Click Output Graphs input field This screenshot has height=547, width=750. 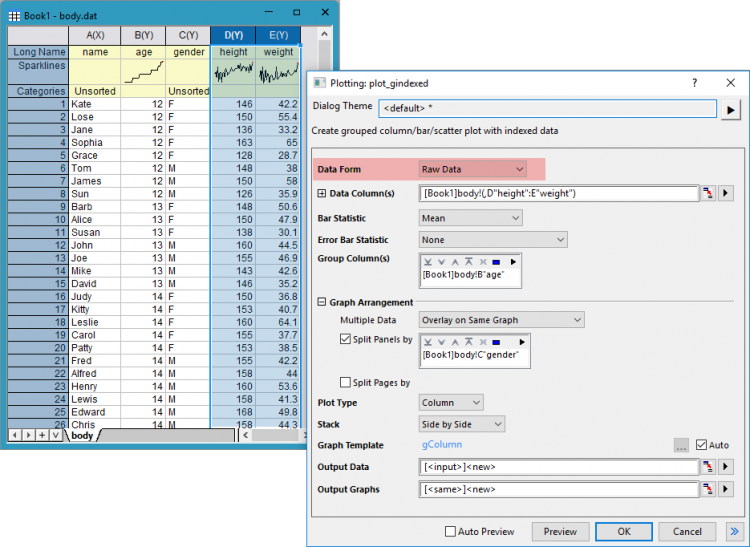(x=559, y=489)
